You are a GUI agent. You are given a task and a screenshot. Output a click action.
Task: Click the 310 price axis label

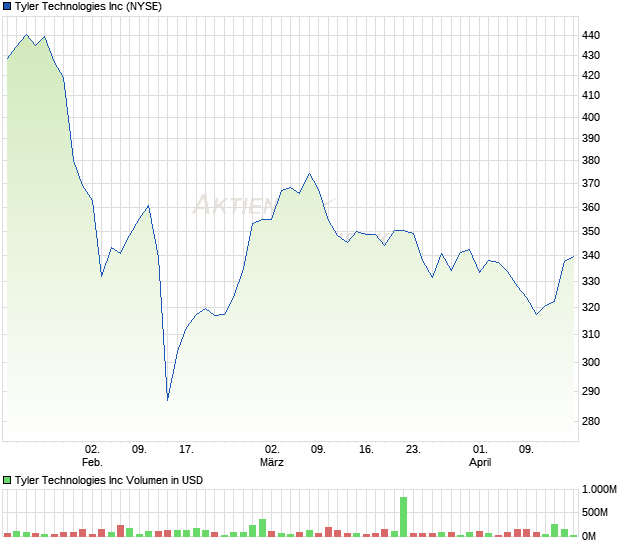click(591, 334)
